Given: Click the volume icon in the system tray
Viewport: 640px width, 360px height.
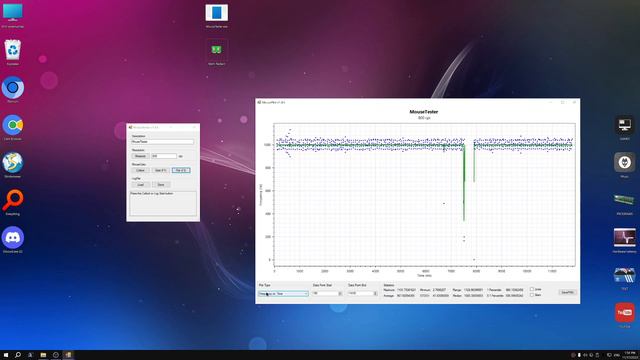Looking at the screenshot, I should pyautogui.click(x=585, y=355).
